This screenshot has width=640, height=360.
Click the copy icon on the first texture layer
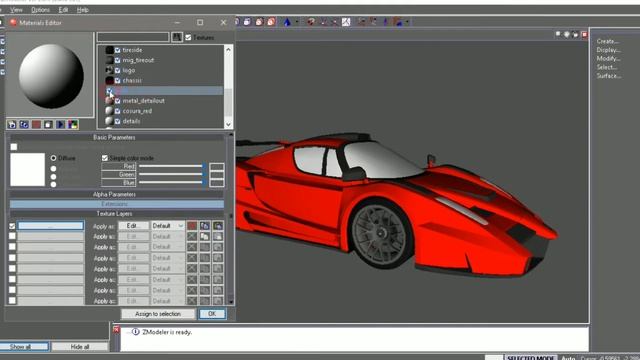pos(205,226)
